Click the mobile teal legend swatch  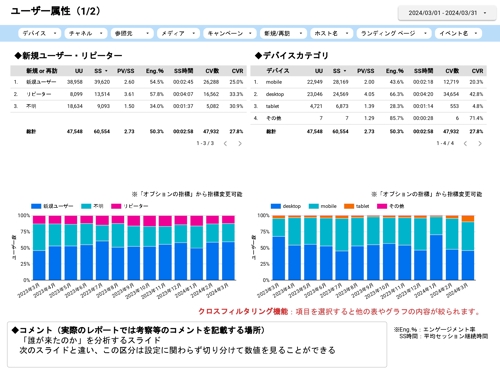[314, 206]
